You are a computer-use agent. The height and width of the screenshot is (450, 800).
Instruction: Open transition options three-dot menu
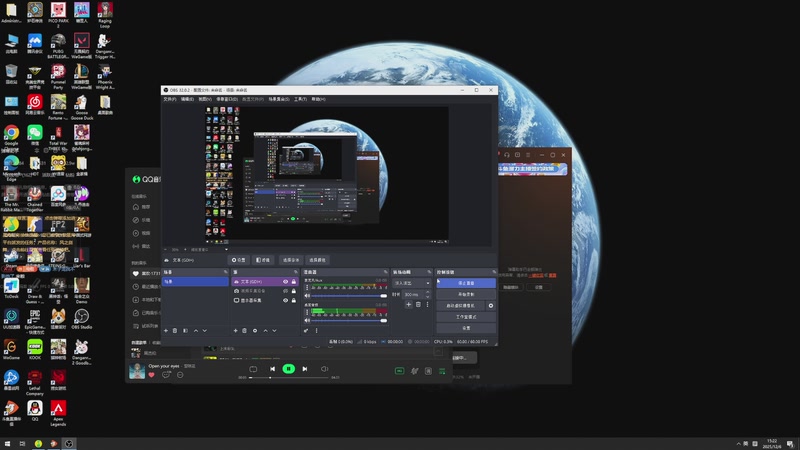tap(428, 305)
